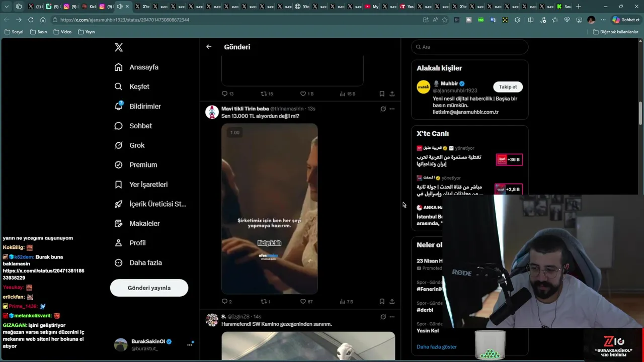Click the Gönderi yayınla button

(x=149, y=288)
